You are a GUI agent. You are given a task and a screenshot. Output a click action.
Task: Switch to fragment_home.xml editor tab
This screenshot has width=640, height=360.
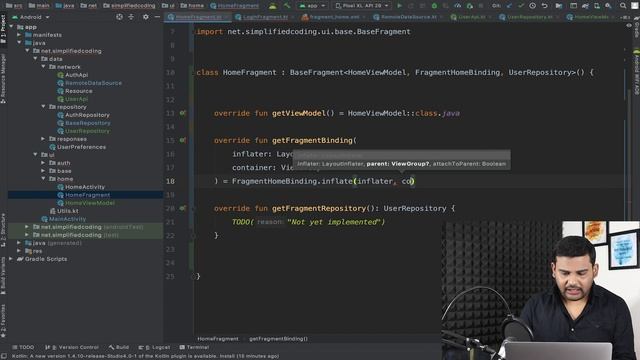(x=334, y=17)
